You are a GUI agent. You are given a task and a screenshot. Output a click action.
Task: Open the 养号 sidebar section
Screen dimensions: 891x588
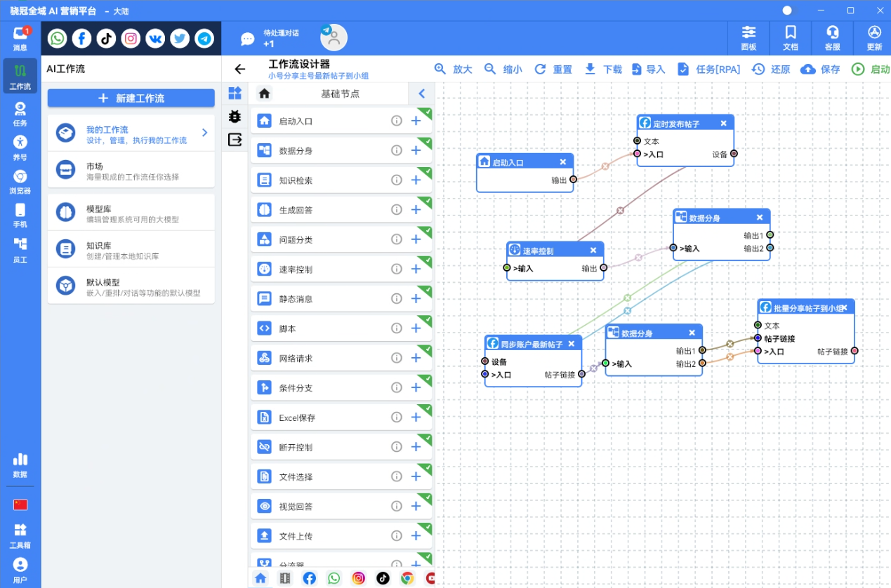pos(20,147)
